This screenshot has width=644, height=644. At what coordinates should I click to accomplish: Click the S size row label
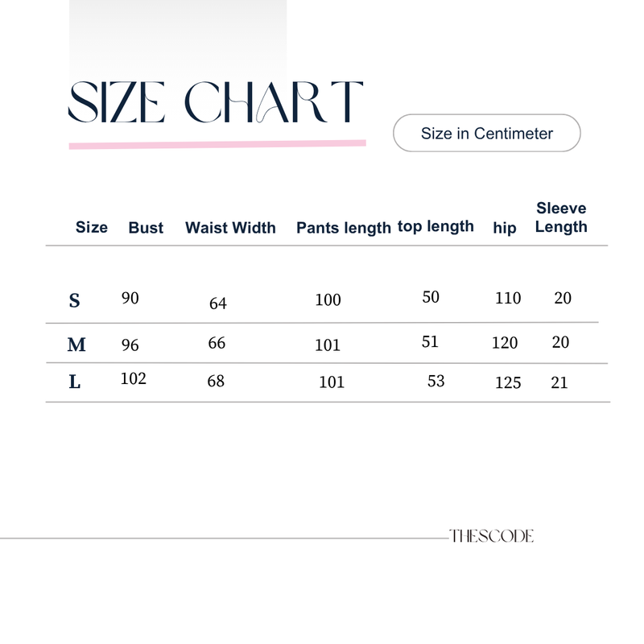(74, 300)
